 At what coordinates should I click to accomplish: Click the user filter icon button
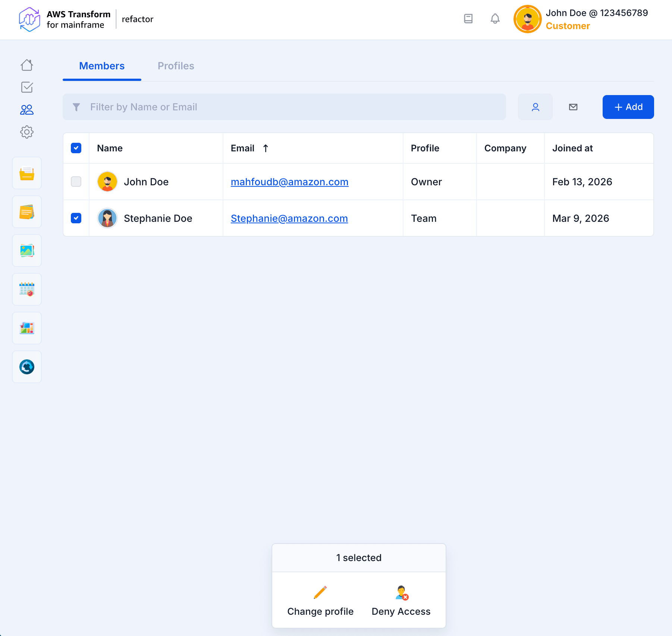(535, 107)
